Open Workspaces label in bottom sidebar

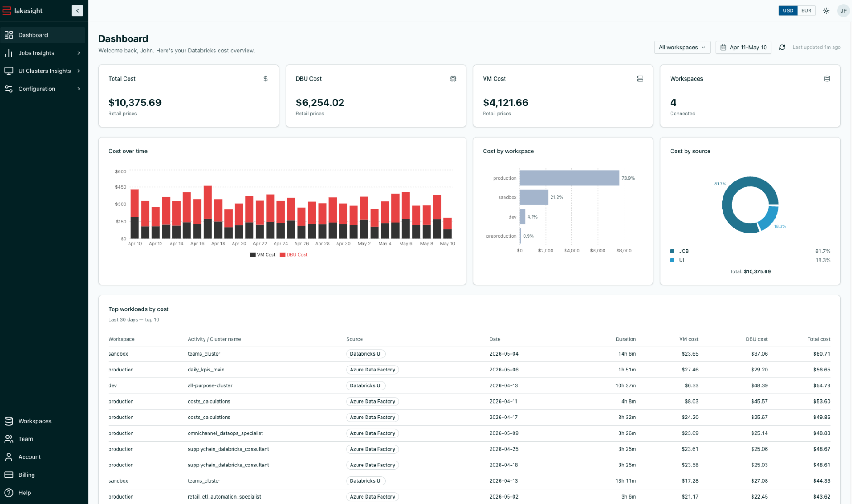pos(35,421)
